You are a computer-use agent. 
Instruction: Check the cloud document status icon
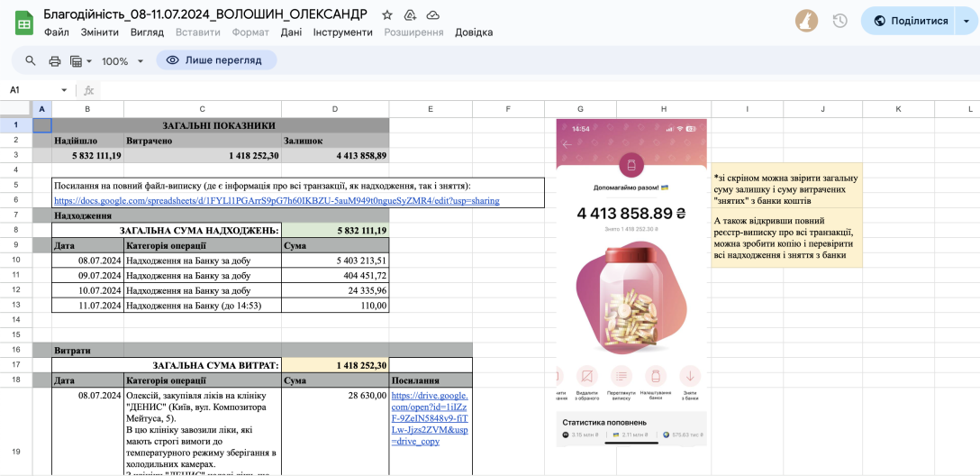(x=433, y=14)
